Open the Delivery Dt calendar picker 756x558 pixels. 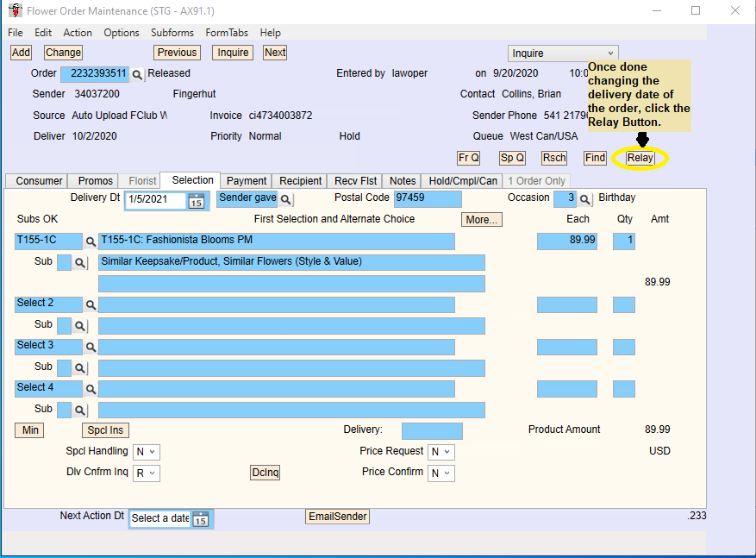click(196, 201)
